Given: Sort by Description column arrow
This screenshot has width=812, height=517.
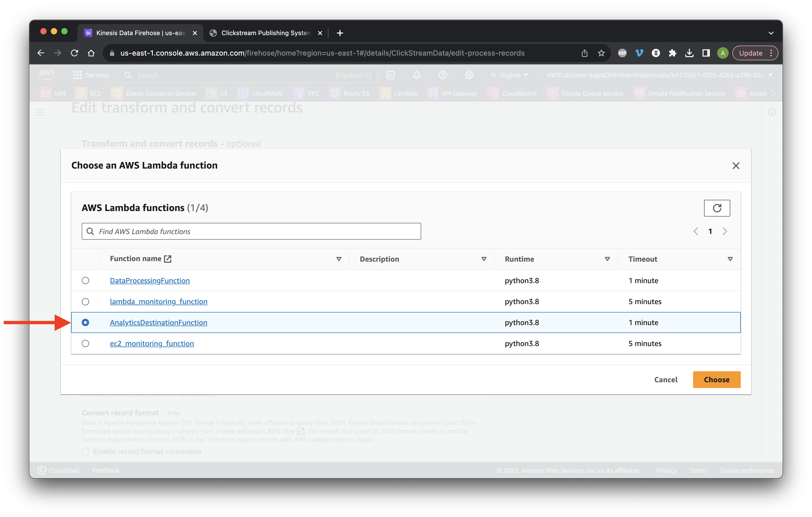Looking at the screenshot, I should 484,259.
